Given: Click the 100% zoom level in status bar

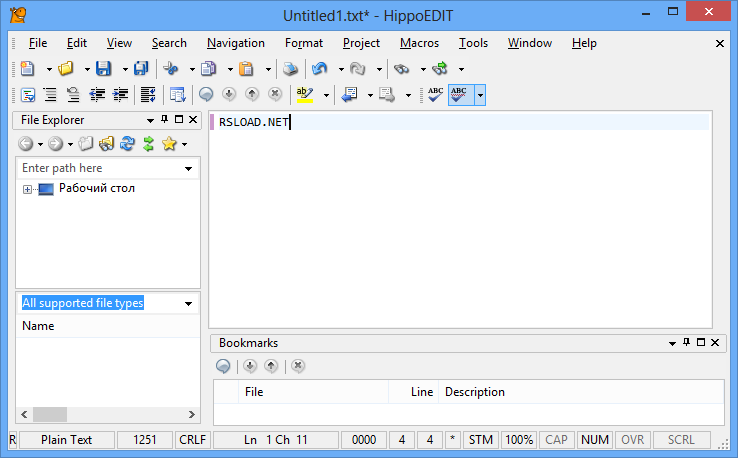Looking at the screenshot, I should [519, 440].
